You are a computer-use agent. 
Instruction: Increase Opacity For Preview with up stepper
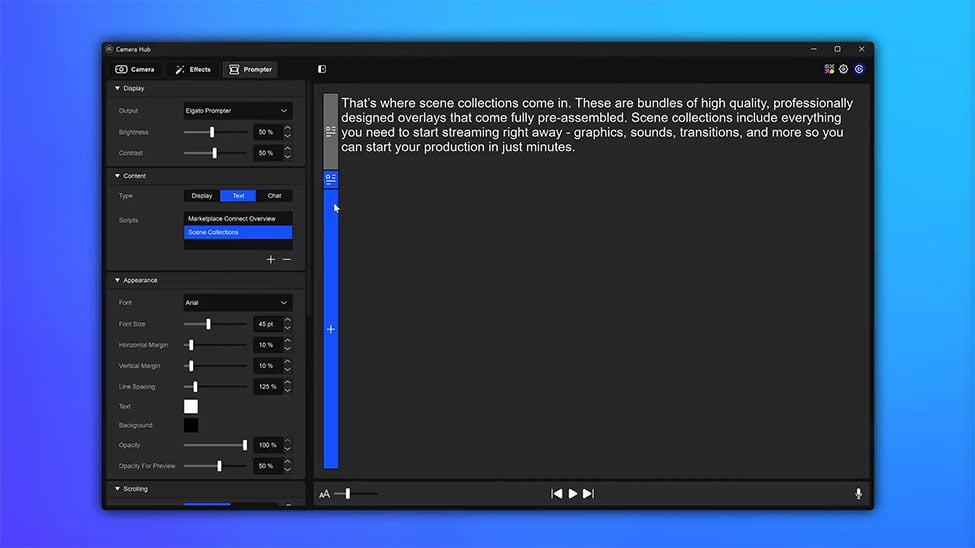pyautogui.click(x=287, y=462)
